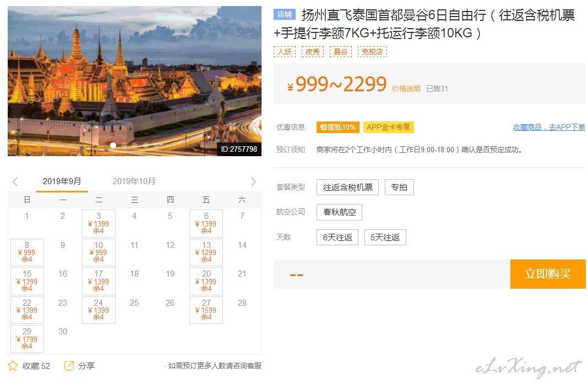Click the 蜂蜜抵10% discount badge
The height and width of the screenshot is (386, 588).
(x=338, y=128)
